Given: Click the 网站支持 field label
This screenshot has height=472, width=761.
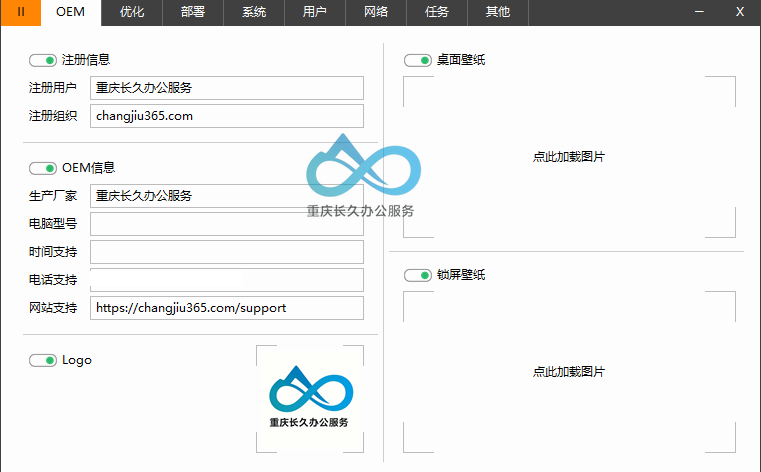Looking at the screenshot, I should point(53,308).
